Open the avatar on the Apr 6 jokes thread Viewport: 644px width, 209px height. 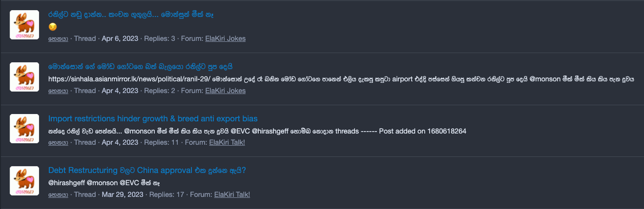[24, 25]
